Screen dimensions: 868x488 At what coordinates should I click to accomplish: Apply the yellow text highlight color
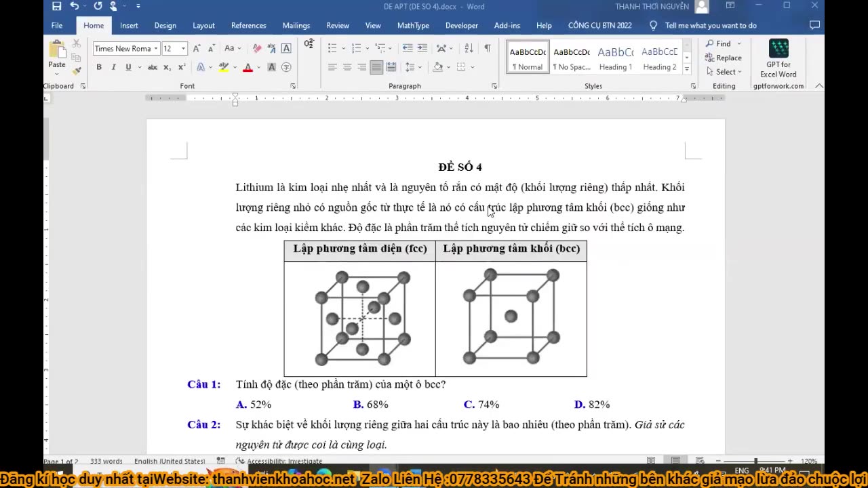[x=223, y=67]
